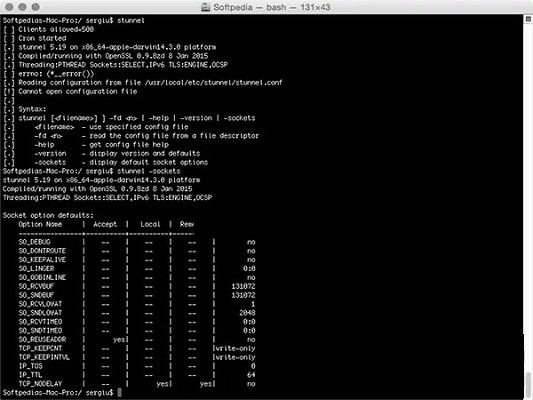Click the 'Accept' column header
This screenshot has height=400, width=533.
coord(105,224)
